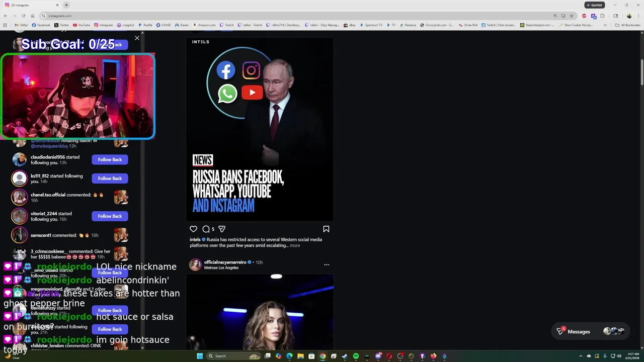This screenshot has width=644, height=362.
Task: Open Firefox from the taskbar
Action: [x=433, y=356]
